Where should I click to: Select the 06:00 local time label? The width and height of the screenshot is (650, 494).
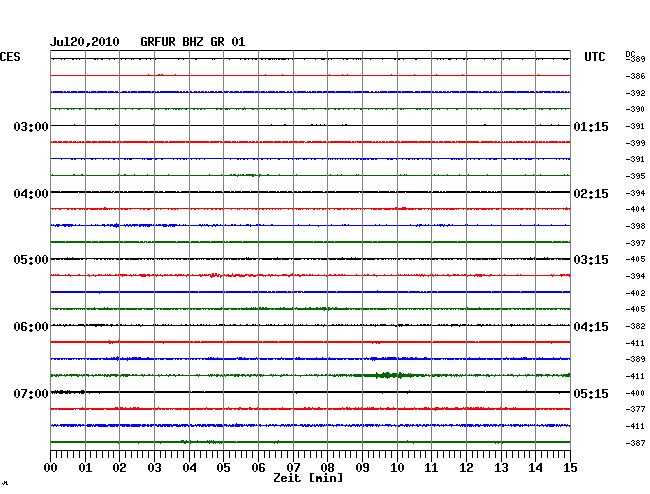coord(31,327)
